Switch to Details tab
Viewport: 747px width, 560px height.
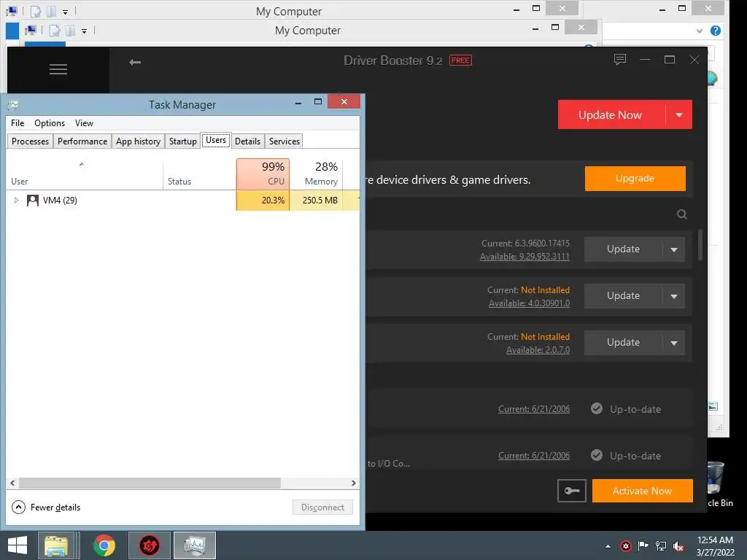coord(248,141)
